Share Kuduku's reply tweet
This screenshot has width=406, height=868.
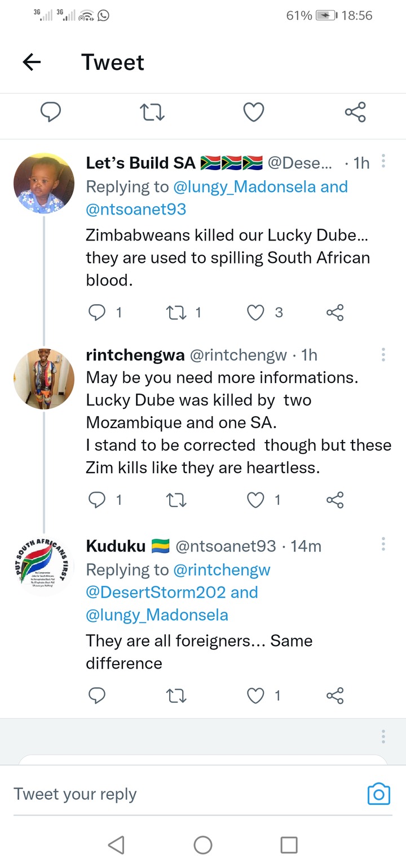click(335, 696)
